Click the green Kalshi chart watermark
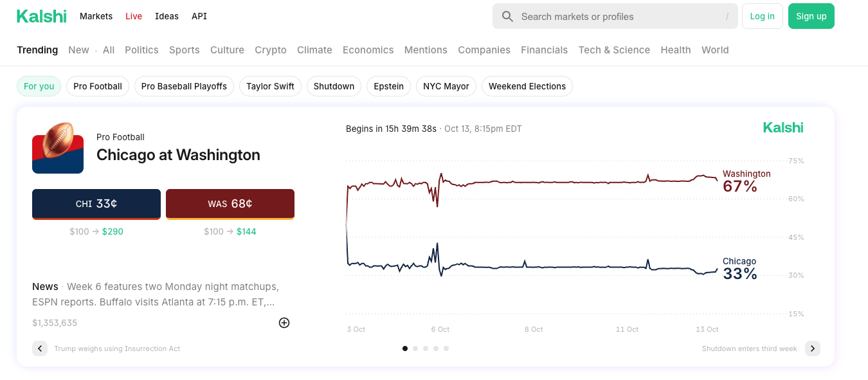The width and height of the screenshot is (868, 380). click(783, 128)
